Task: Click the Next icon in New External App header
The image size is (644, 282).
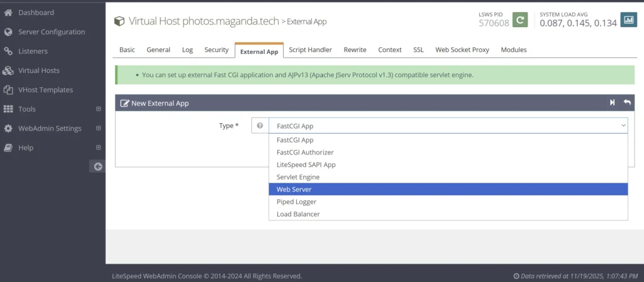Action: click(x=612, y=103)
